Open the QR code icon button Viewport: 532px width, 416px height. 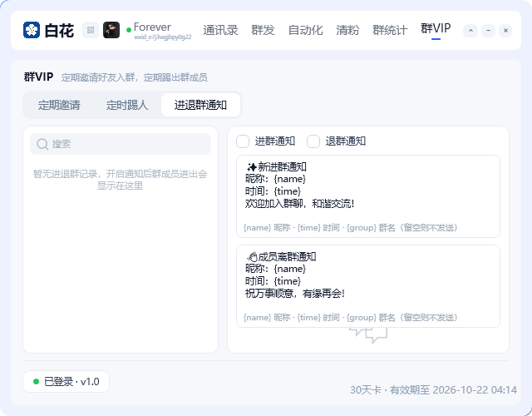coord(91,30)
